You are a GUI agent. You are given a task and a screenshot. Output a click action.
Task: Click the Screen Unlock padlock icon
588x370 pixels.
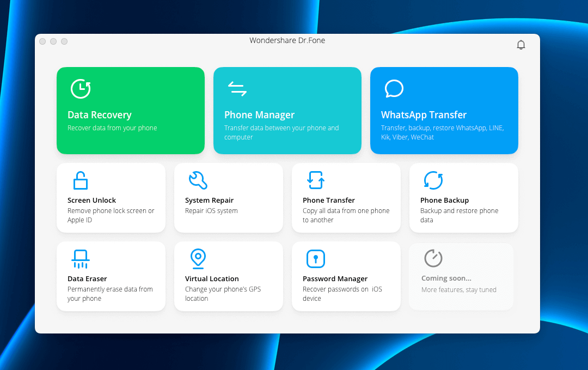click(81, 180)
